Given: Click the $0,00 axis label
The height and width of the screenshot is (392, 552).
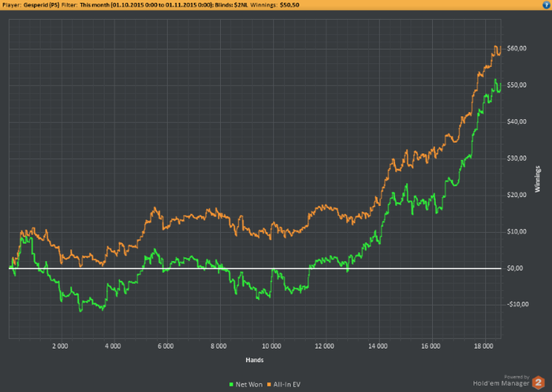Looking at the screenshot, I should tap(515, 268).
